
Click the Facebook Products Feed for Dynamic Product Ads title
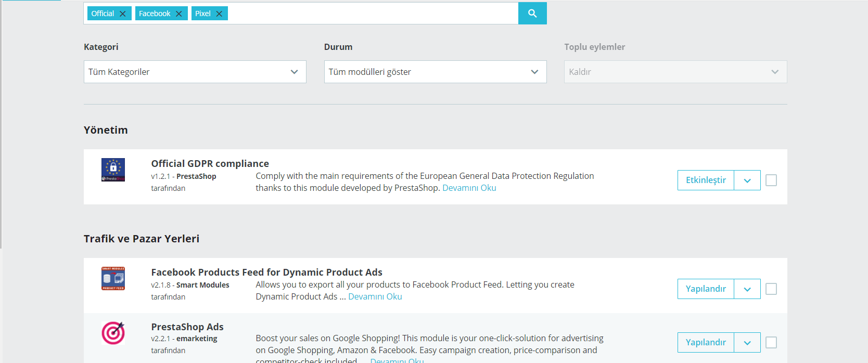coord(267,273)
